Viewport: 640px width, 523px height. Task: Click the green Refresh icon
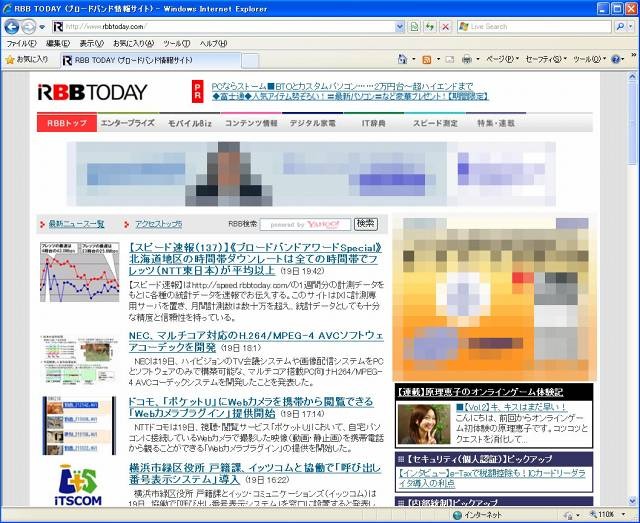click(429, 27)
